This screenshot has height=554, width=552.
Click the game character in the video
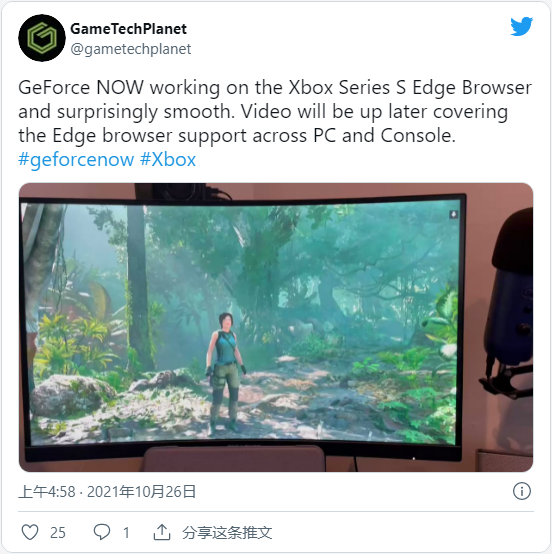pos(226,372)
